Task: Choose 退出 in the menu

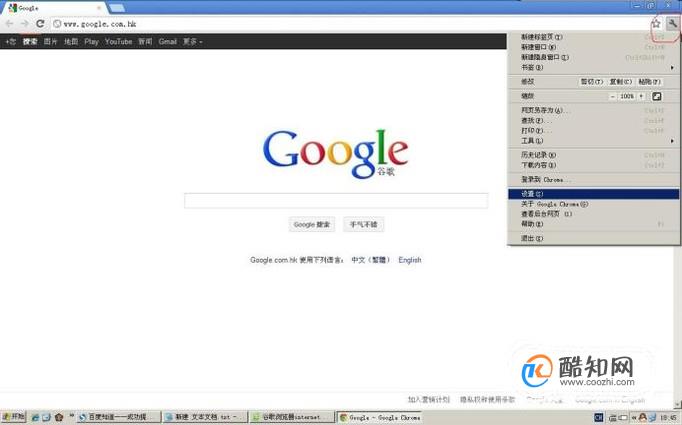Action: tap(594, 238)
